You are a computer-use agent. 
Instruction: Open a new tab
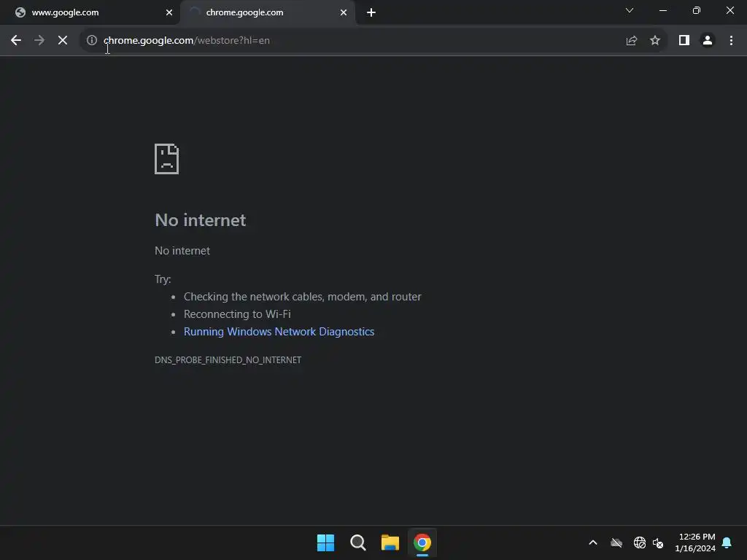tap(371, 12)
